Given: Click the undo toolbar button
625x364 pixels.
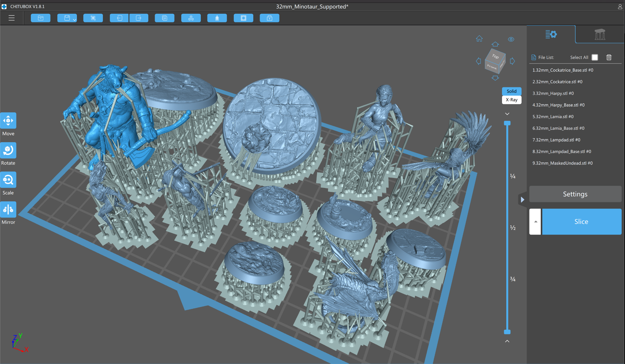Looking at the screenshot, I should [119, 18].
